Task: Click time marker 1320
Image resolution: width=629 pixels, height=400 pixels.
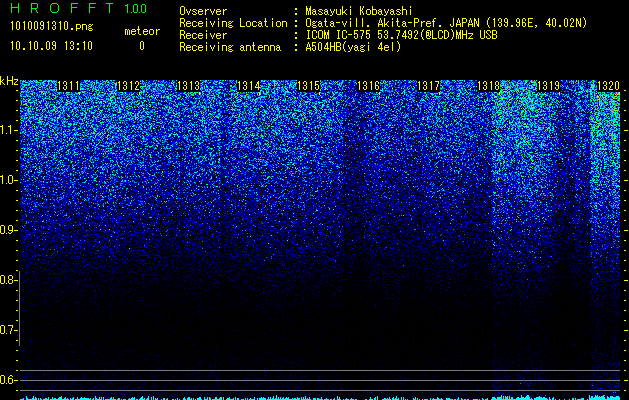Action: pyautogui.click(x=609, y=86)
